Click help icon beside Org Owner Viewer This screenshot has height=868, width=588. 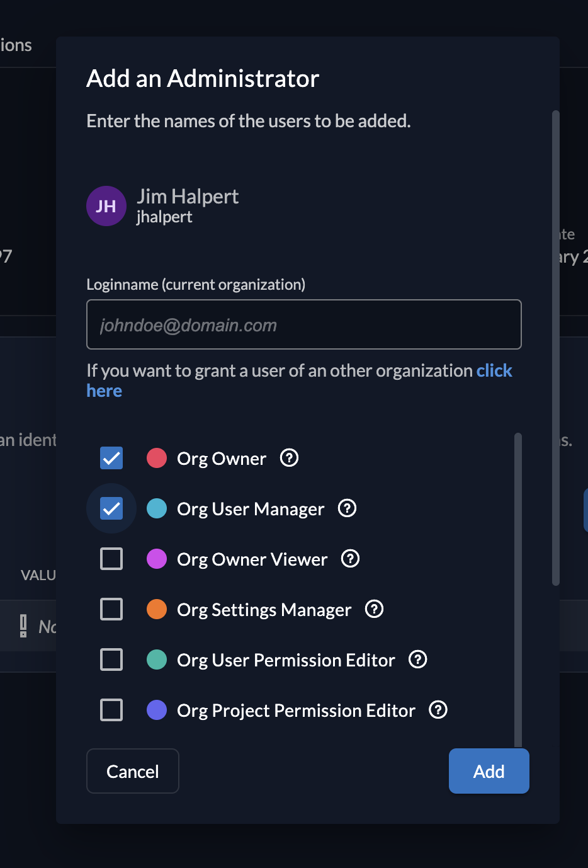point(350,559)
